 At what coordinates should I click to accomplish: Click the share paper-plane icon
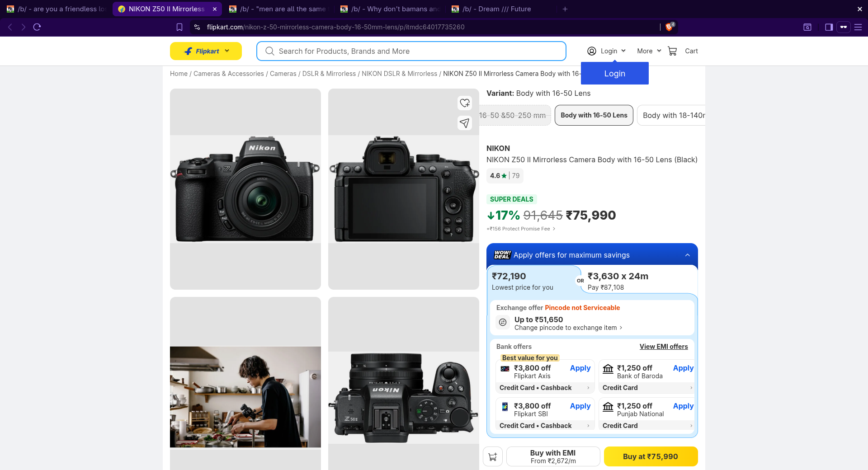pyautogui.click(x=465, y=123)
